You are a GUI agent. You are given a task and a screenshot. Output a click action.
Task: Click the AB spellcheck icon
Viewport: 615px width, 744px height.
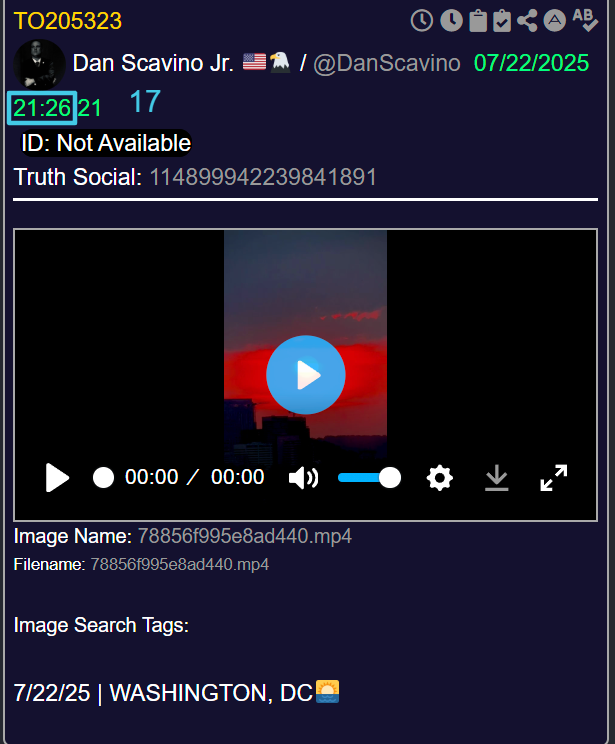pos(585,20)
